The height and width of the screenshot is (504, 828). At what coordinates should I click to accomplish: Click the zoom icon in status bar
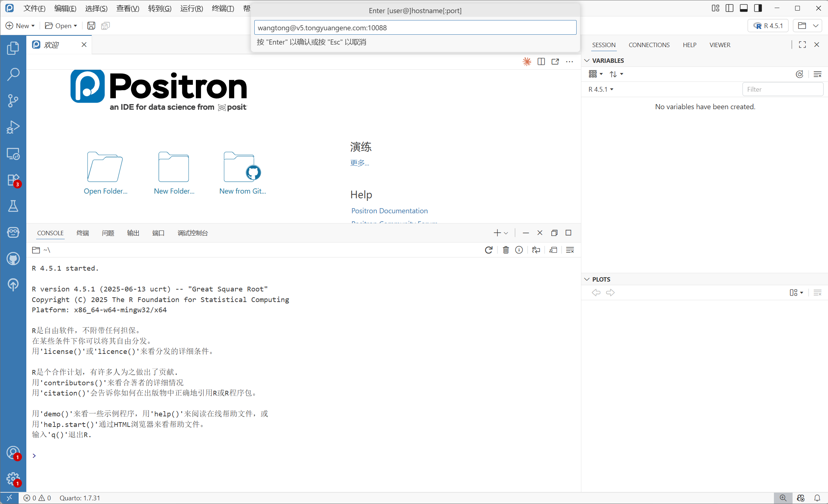(783, 498)
